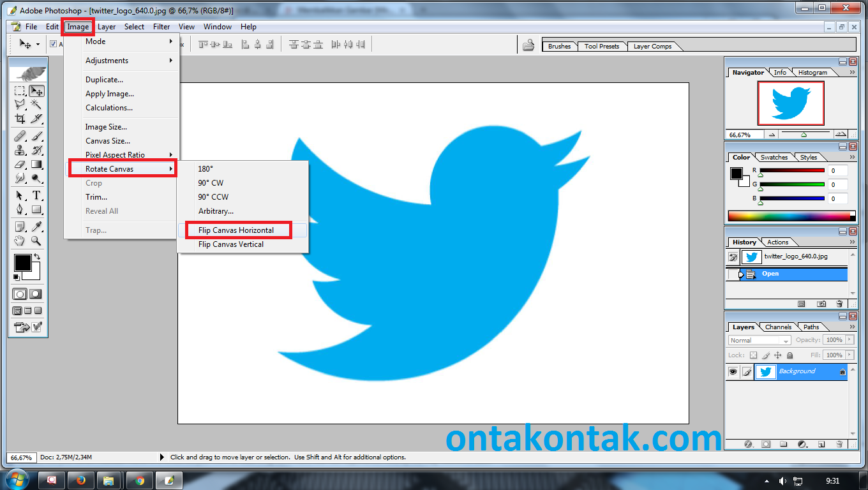Screen dimensions: 868x490
Task: Select the History Brush tool
Action: (36, 151)
